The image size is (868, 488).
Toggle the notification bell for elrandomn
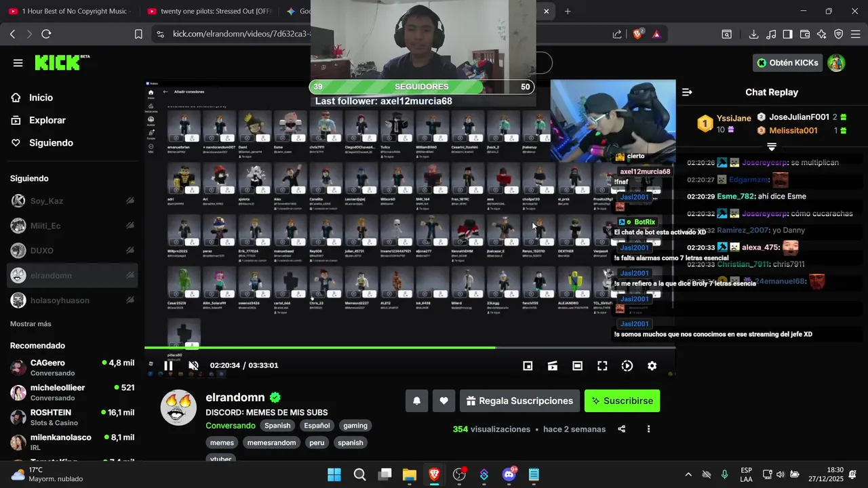coord(417,401)
